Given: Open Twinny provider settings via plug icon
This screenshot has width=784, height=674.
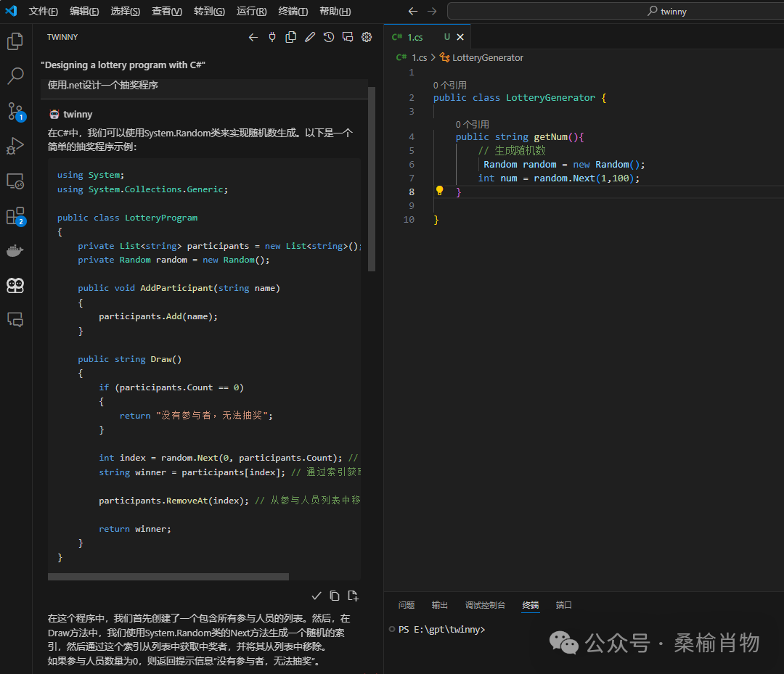Looking at the screenshot, I should coord(271,36).
